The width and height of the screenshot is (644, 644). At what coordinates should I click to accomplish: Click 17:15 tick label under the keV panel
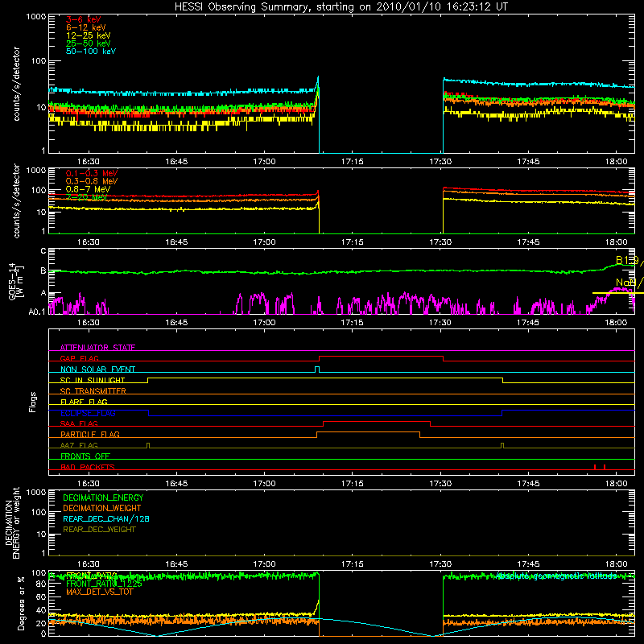pos(353,162)
